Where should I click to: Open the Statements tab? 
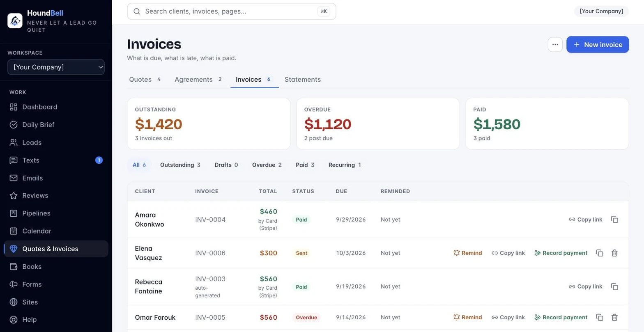click(x=303, y=80)
